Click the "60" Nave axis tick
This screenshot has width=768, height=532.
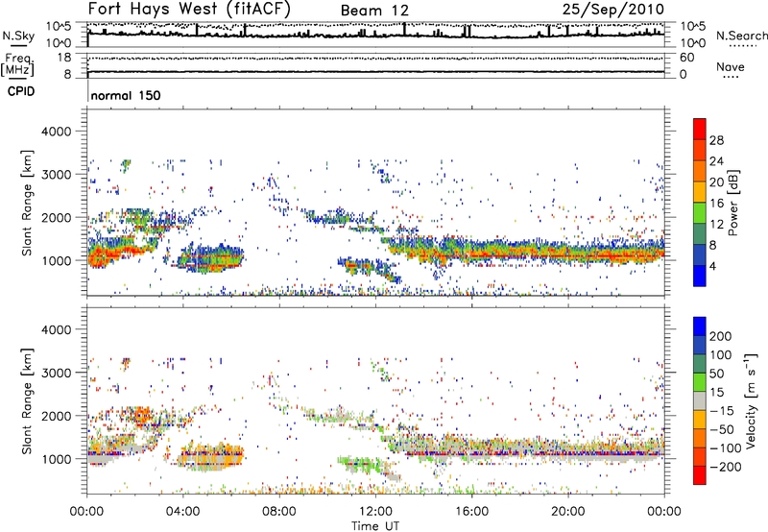pyautogui.click(x=687, y=58)
